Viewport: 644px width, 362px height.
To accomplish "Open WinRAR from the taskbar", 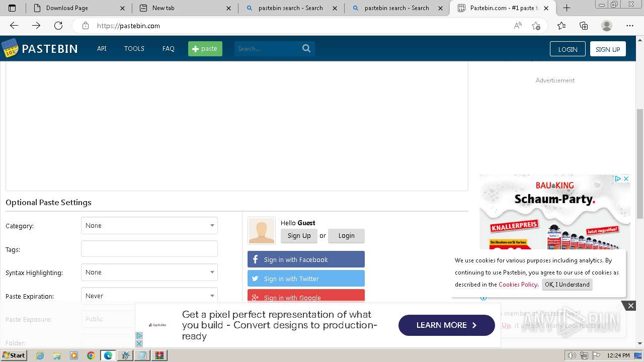I will (159, 355).
